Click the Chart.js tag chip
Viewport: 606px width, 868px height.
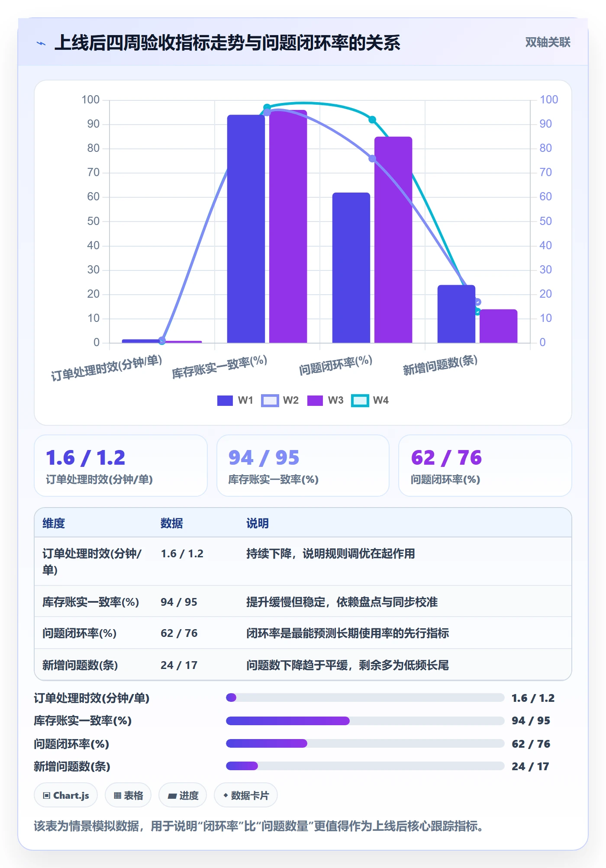tap(66, 795)
